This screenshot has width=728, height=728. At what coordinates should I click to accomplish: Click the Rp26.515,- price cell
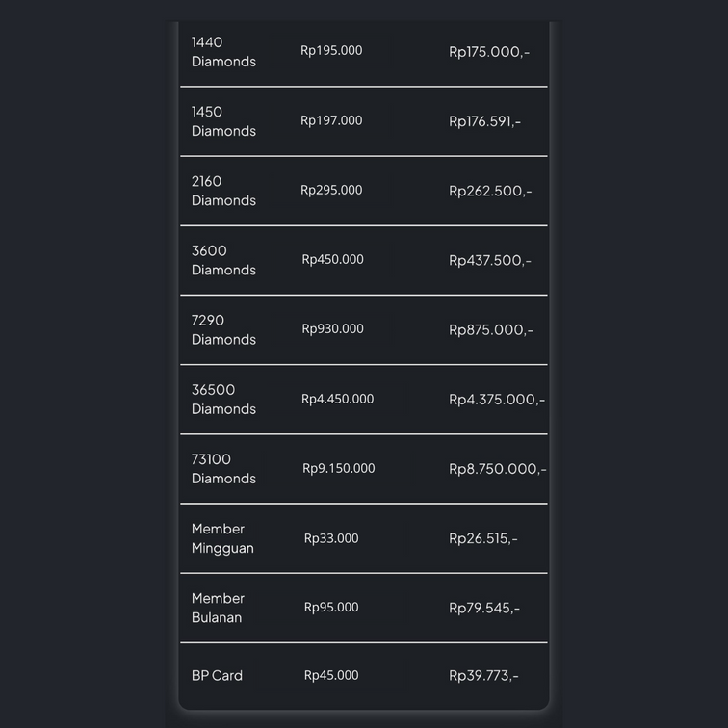pos(482,538)
